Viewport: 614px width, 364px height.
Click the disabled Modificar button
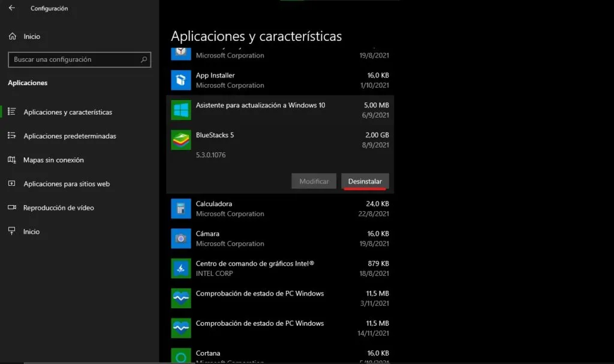pos(314,181)
